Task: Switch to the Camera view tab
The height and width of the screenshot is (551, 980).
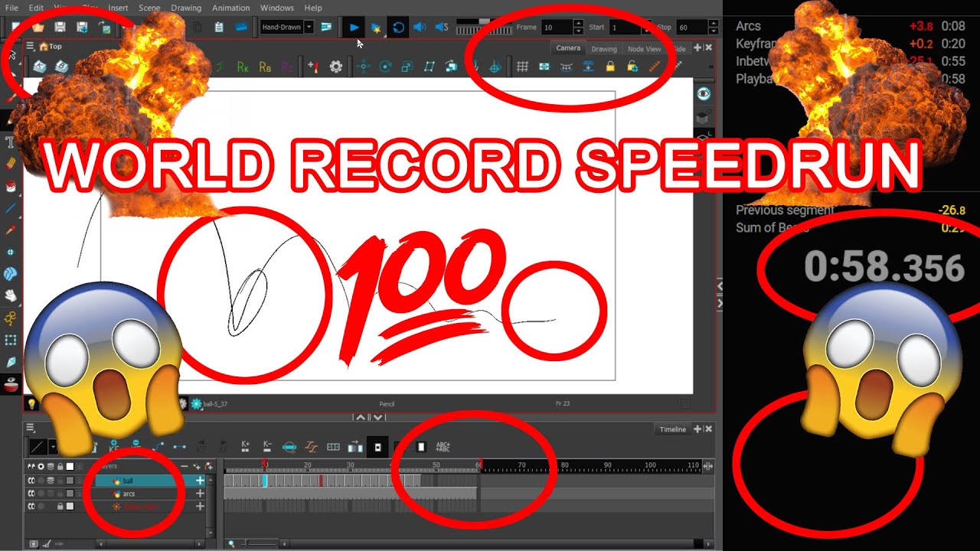Action: (568, 48)
